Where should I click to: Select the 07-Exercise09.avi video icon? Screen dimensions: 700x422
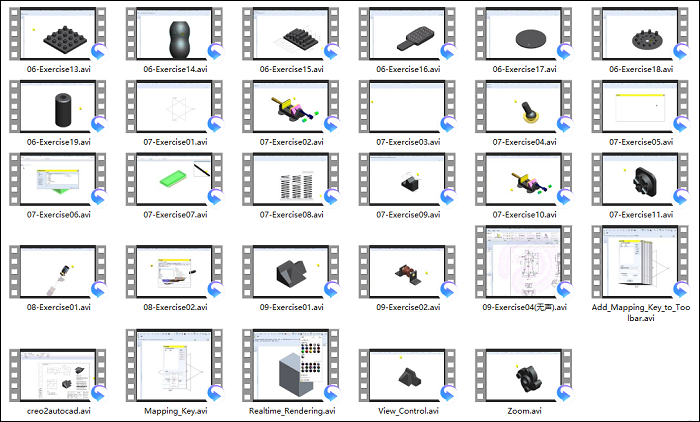(x=408, y=180)
